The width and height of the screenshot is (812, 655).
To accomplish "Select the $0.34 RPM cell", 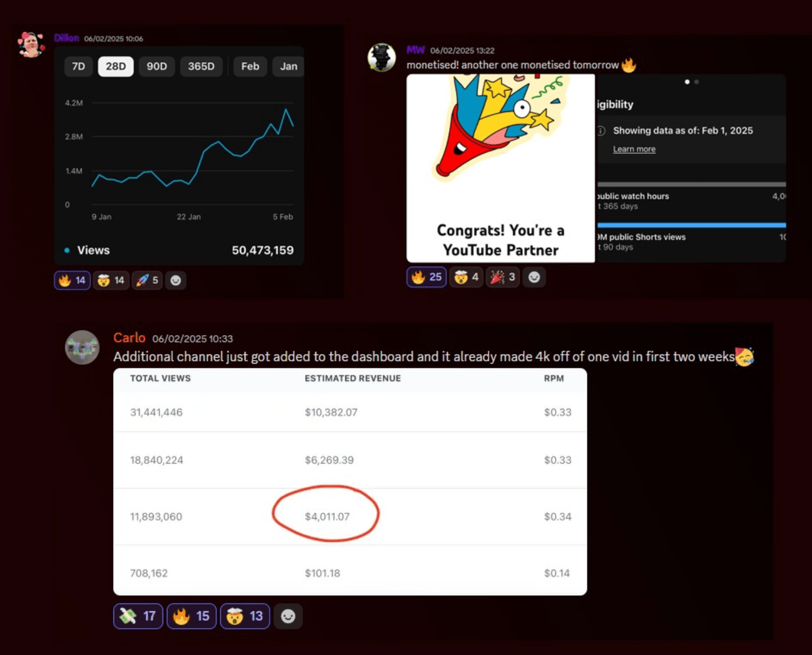I will click(558, 517).
